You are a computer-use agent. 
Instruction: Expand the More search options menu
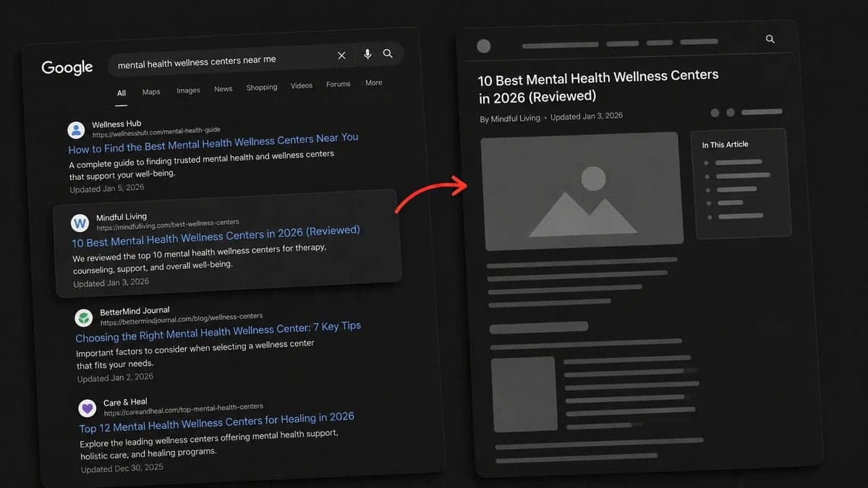click(x=372, y=82)
